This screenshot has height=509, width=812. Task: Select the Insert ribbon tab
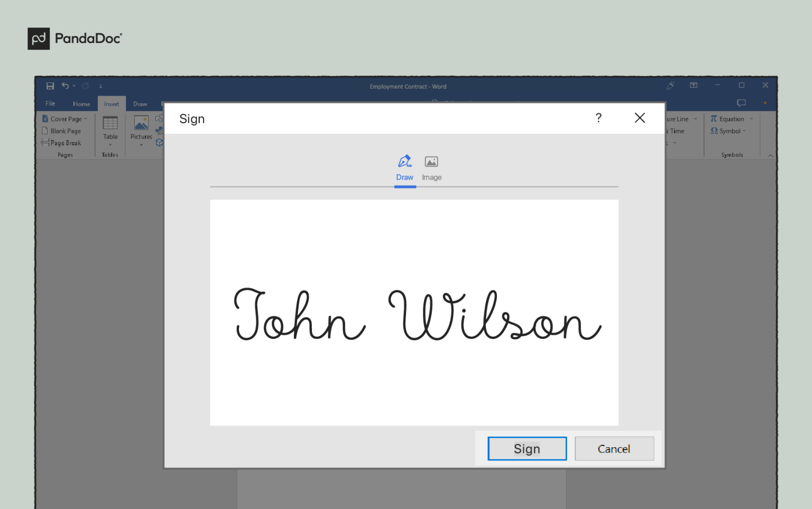coord(112,104)
